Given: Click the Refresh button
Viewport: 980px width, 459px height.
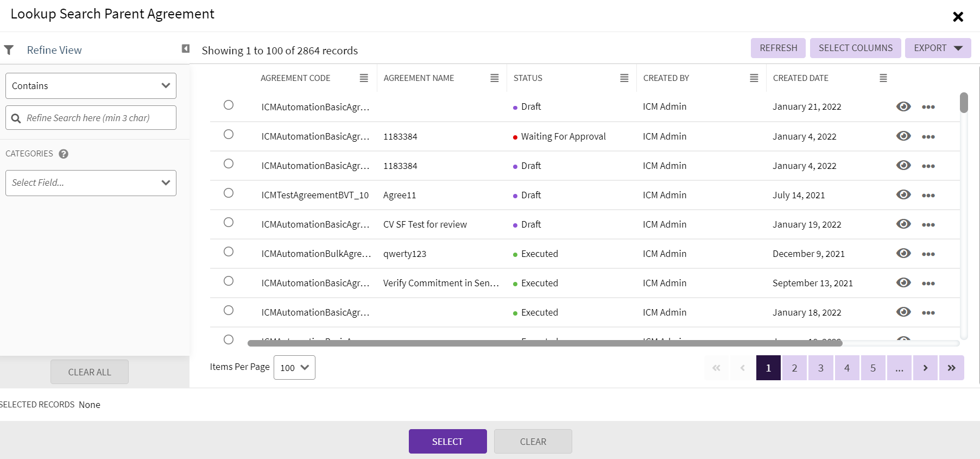Looking at the screenshot, I should coord(778,48).
